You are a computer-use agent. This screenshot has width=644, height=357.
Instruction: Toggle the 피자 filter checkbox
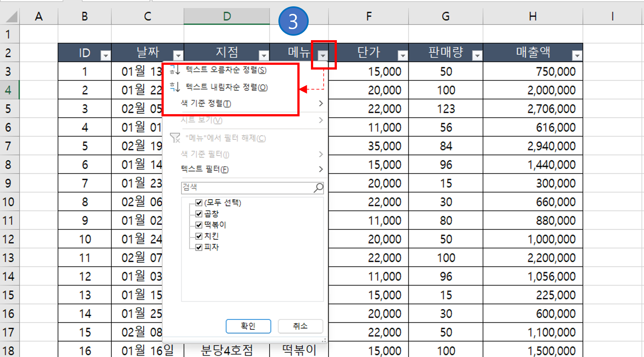pos(198,247)
